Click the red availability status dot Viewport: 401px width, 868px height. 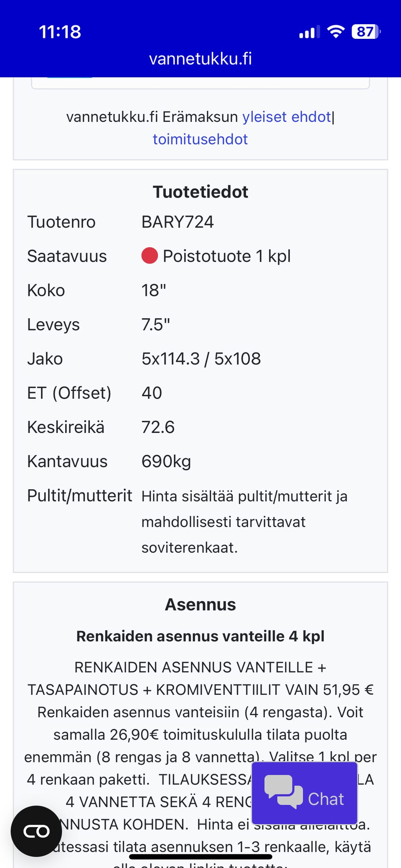point(150,256)
